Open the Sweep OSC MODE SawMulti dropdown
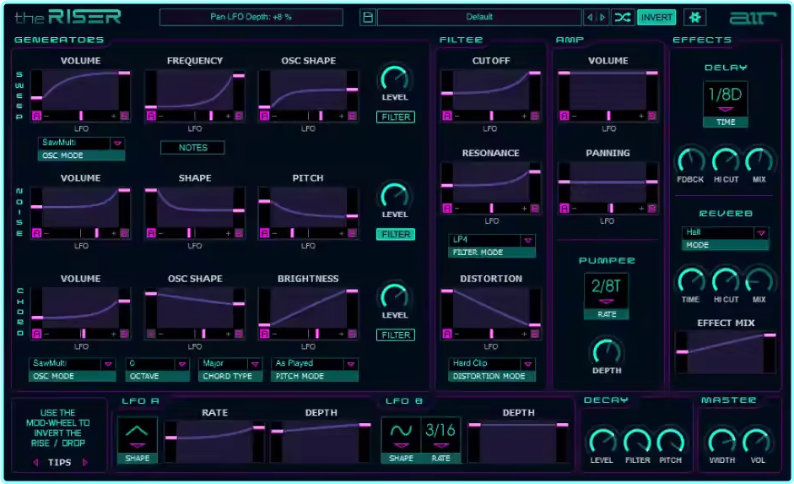 (x=81, y=143)
